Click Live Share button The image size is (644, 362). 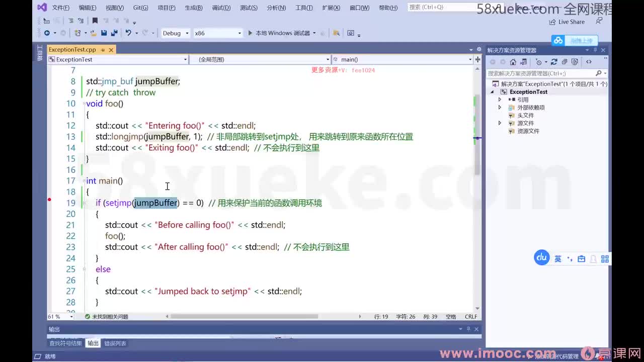coord(567,22)
